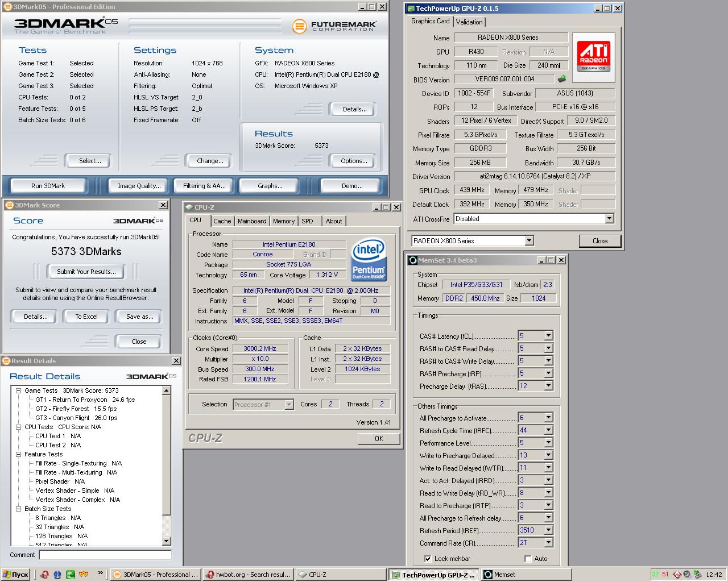Image resolution: width=728 pixels, height=582 pixels.
Task: Collapse the CPU Tests tree node
Action: point(18,427)
